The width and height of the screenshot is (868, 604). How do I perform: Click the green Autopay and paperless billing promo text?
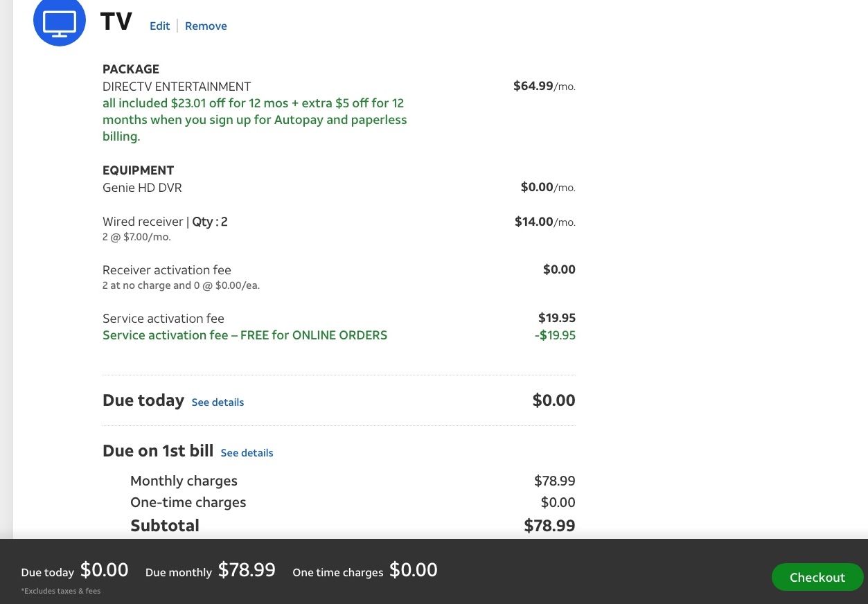click(255, 120)
